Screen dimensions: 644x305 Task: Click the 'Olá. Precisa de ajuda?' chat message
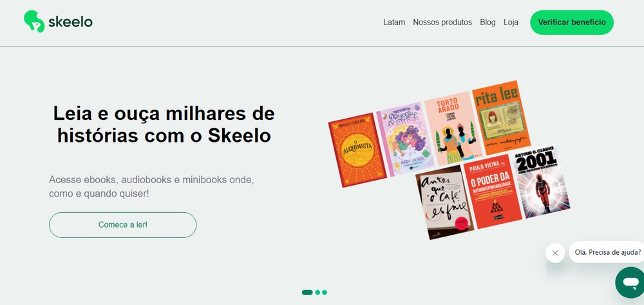pyautogui.click(x=607, y=252)
